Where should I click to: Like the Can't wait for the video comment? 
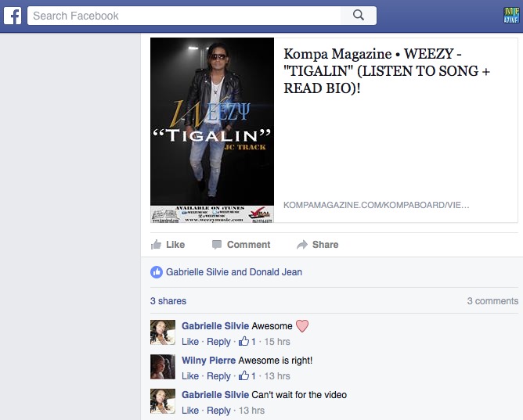coord(190,411)
